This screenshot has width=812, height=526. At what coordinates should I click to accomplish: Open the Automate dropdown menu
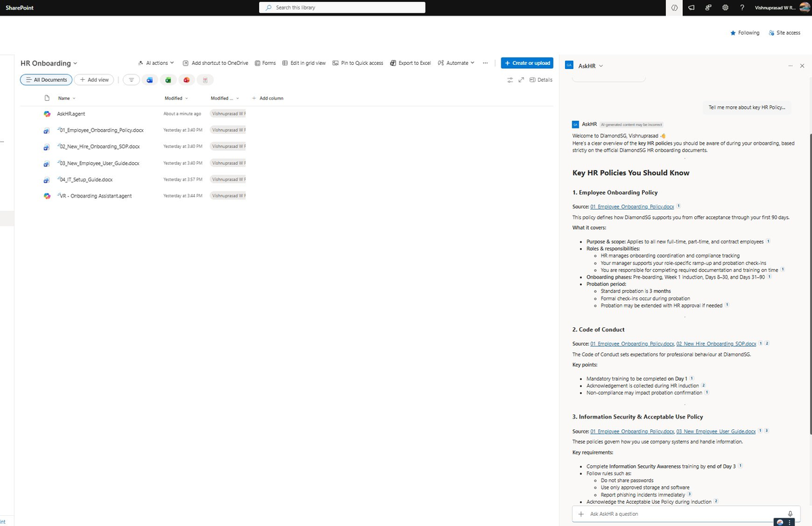click(x=456, y=63)
